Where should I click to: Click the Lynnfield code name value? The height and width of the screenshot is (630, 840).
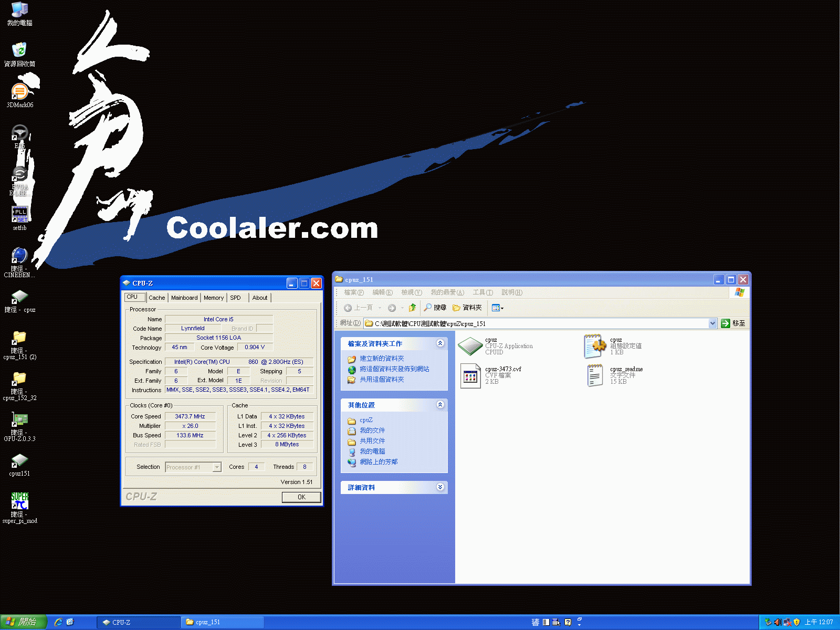(x=193, y=328)
